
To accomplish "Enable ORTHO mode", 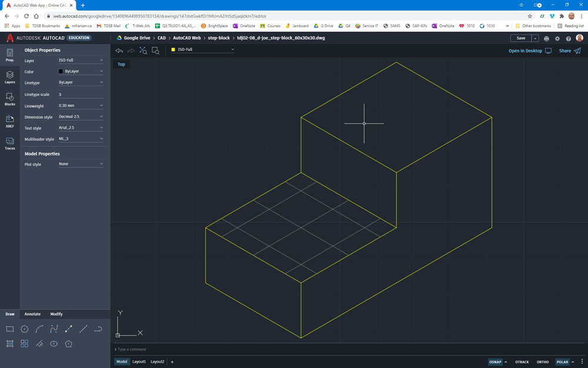I will 542,362.
